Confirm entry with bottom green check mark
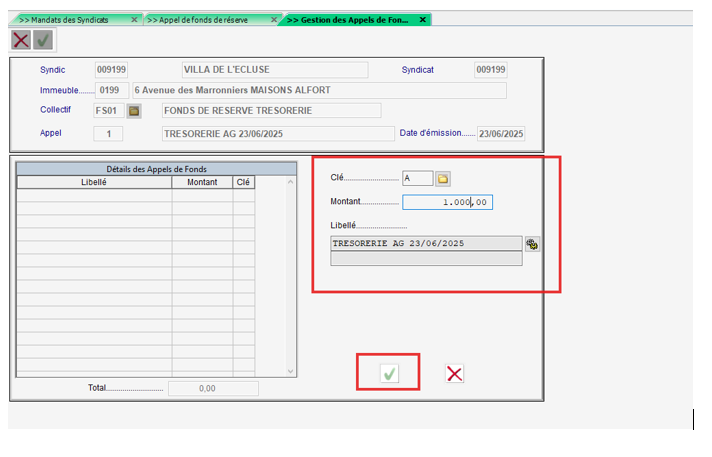The width and height of the screenshot is (712, 457). pos(389,373)
